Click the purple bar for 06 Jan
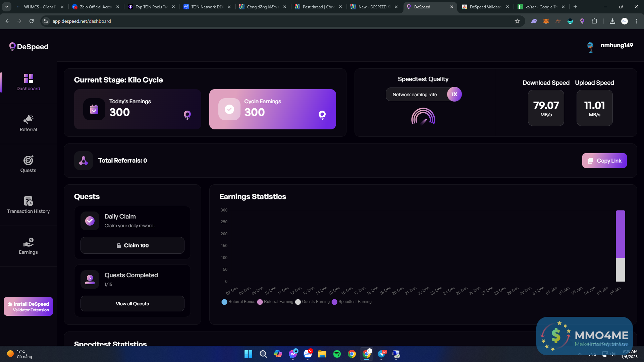 [x=620, y=234]
